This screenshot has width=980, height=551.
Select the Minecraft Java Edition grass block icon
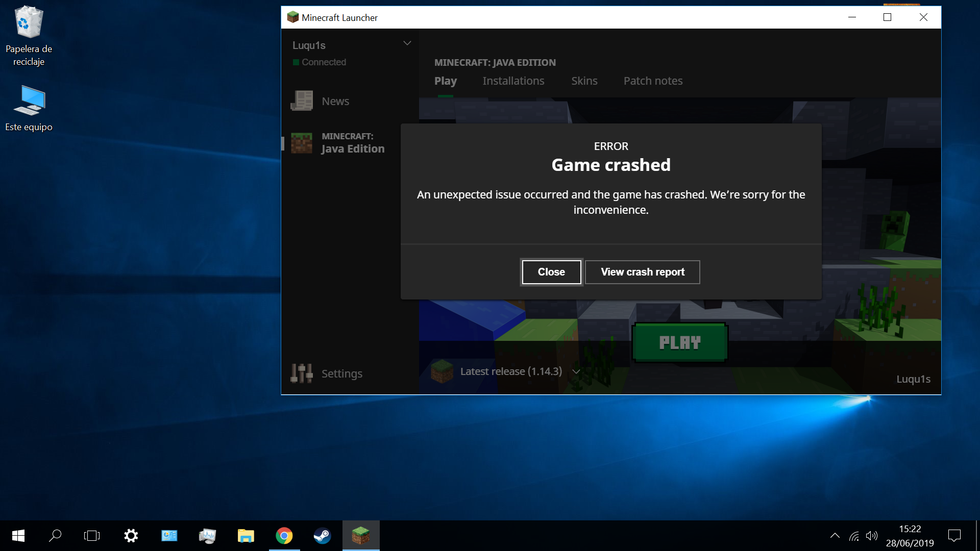[302, 143]
